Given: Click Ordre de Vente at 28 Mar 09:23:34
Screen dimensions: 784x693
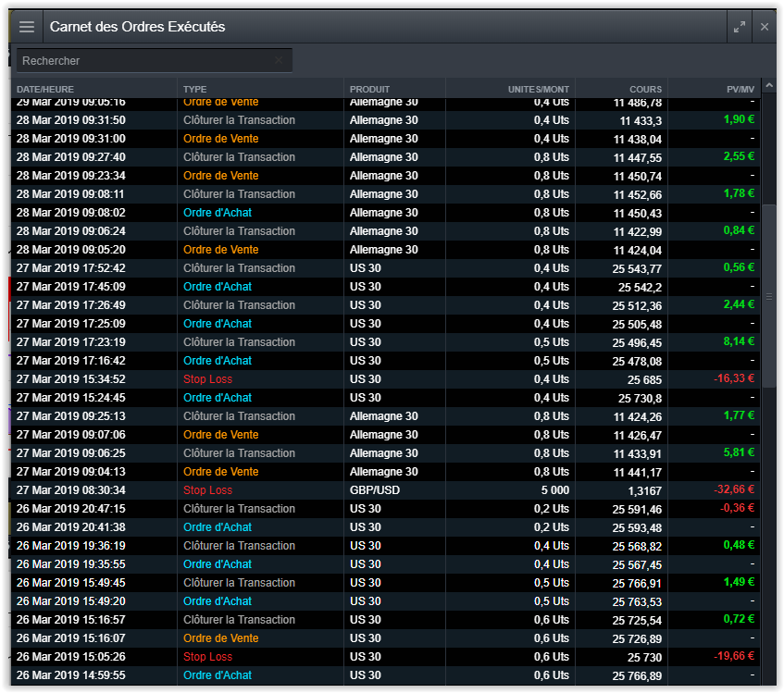Looking at the screenshot, I should click(220, 176).
